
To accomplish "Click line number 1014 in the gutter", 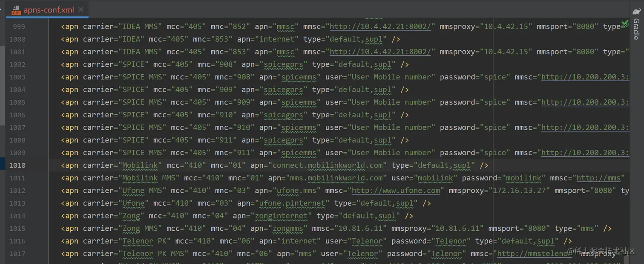I will [17, 216].
